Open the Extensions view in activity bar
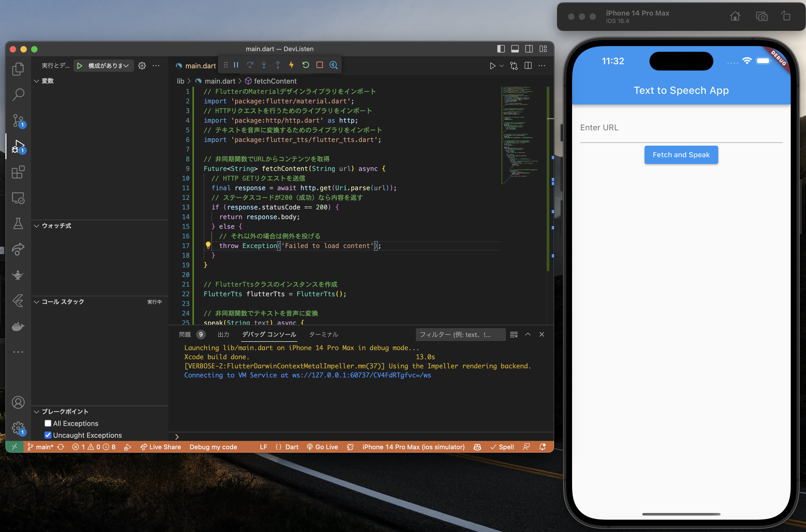Image resolution: width=806 pixels, height=532 pixels. tap(18, 172)
